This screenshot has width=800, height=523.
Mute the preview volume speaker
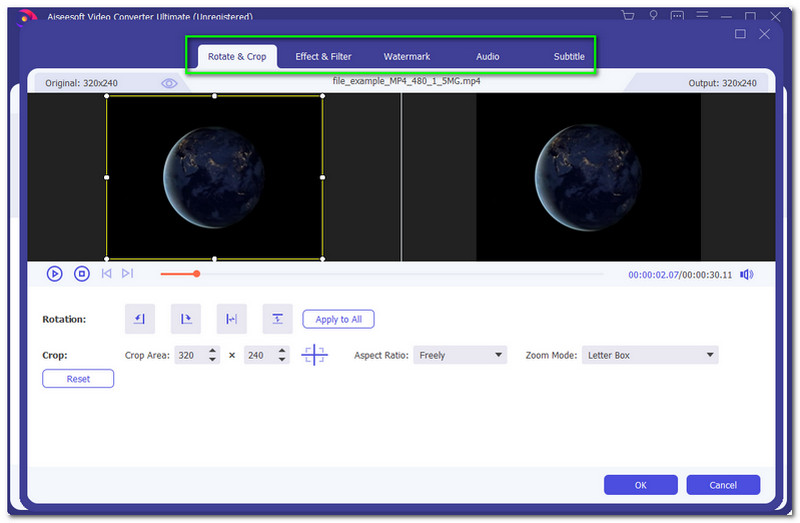pyautogui.click(x=746, y=274)
